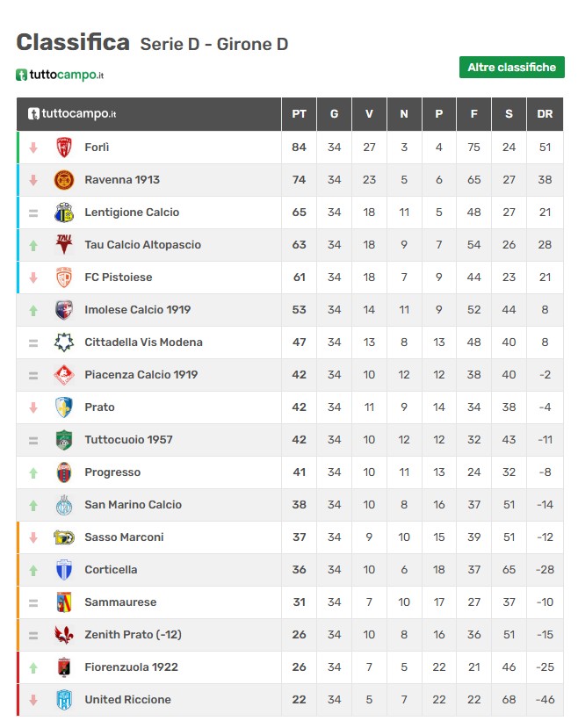Image resolution: width=578 pixels, height=728 pixels.
Task: Click the red down arrow beside Sasso Marconi
Action: coord(33,537)
